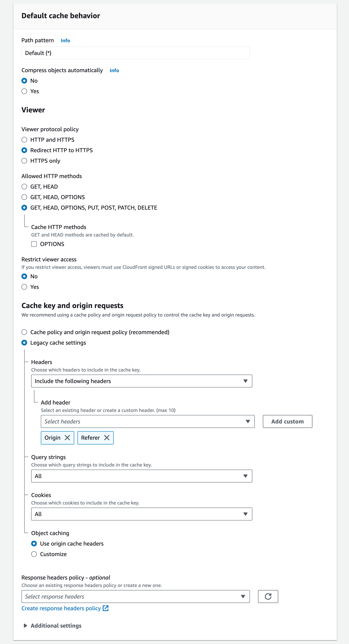Open the Select headers dropdown
Image resolution: width=349 pixels, height=644 pixels.
click(147, 421)
